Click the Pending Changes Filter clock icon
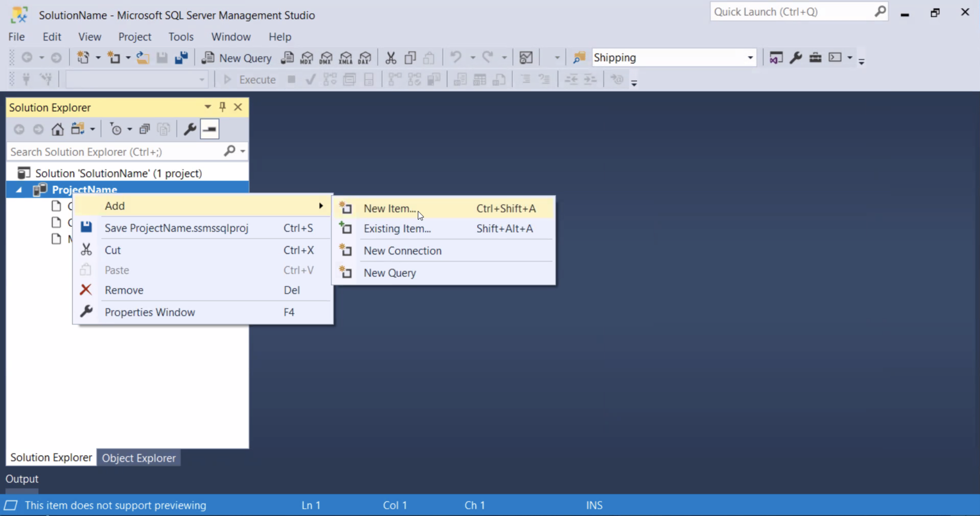This screenshot has width=980, height=516. [116, 129]
